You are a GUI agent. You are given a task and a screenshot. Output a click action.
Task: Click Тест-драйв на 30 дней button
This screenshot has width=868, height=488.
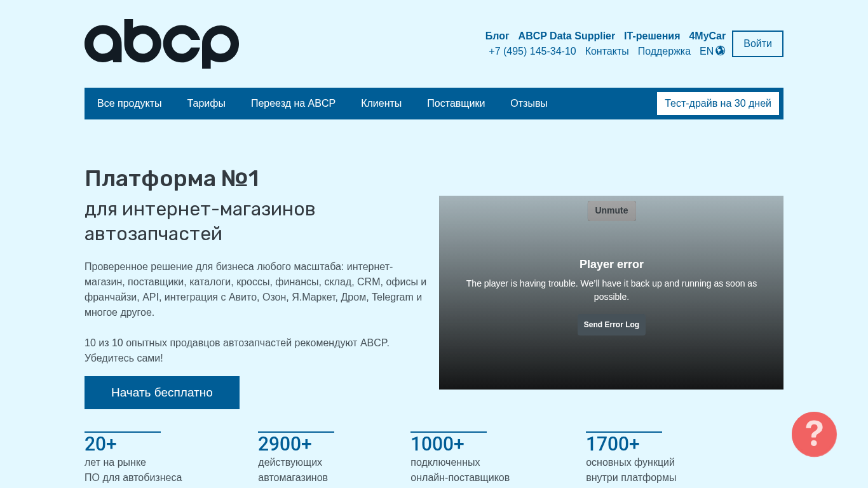(718, 104)
